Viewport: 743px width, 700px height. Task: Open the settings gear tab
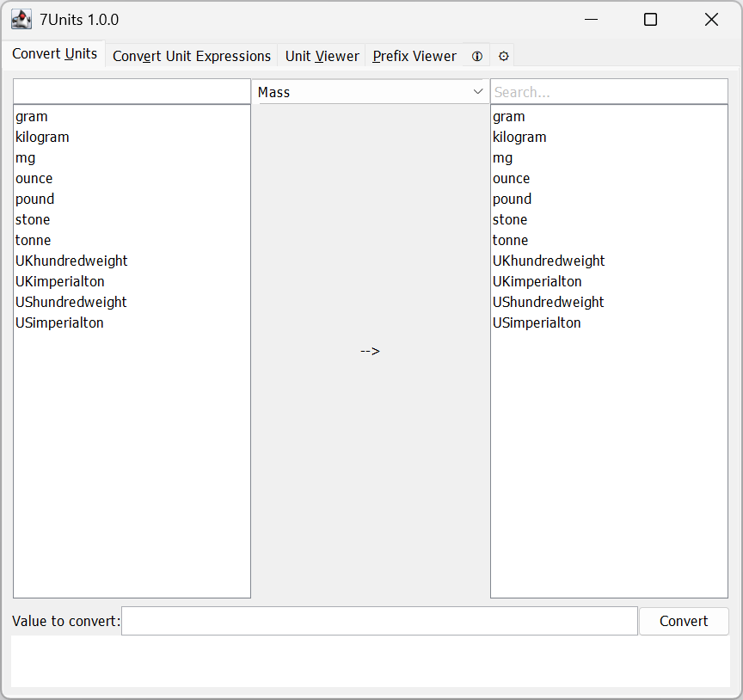click(504, 56)
